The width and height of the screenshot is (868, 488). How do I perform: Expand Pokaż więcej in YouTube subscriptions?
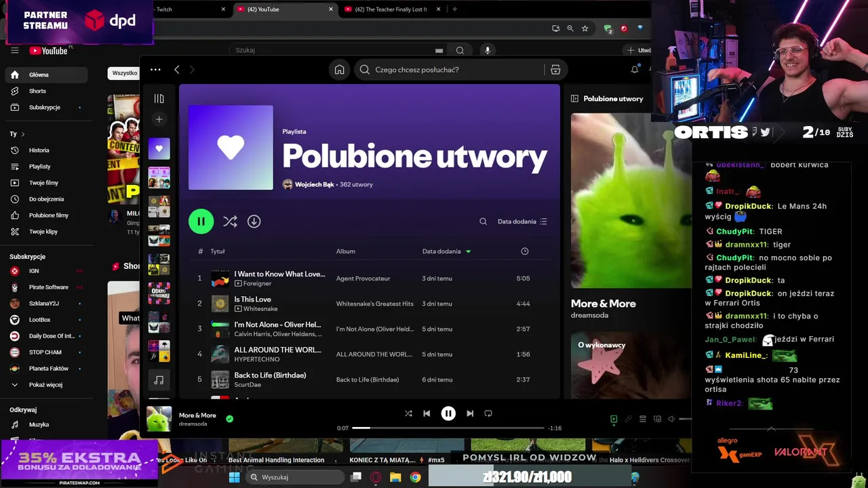pos(46,384)
